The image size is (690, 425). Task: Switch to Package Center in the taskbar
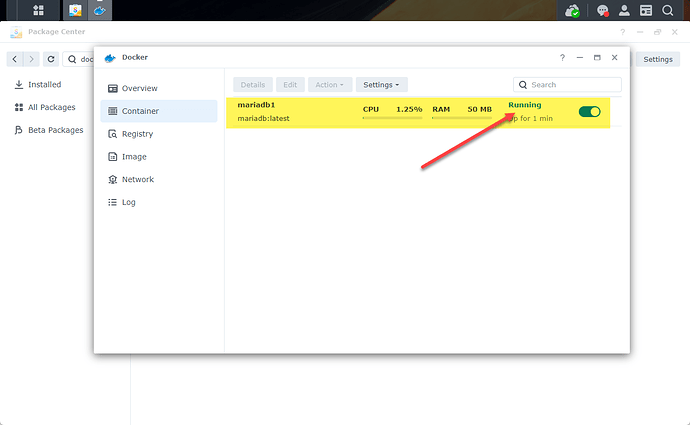click(75, 10)
